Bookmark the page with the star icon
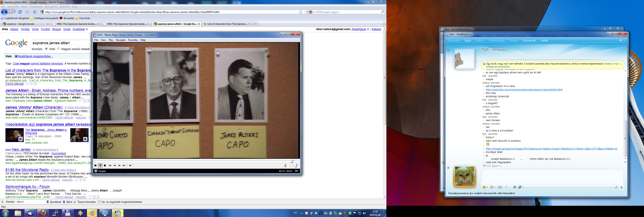 pyautogui.click(x=300, y=12)
